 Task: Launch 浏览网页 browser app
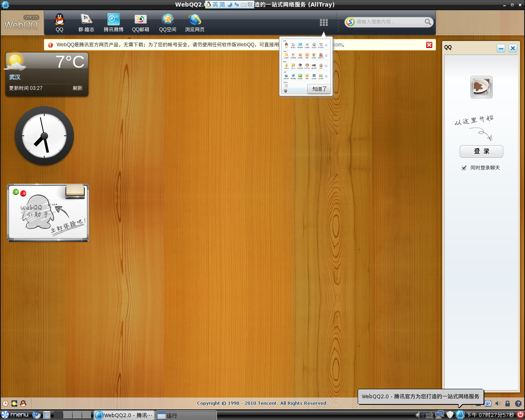pos(195,23)
